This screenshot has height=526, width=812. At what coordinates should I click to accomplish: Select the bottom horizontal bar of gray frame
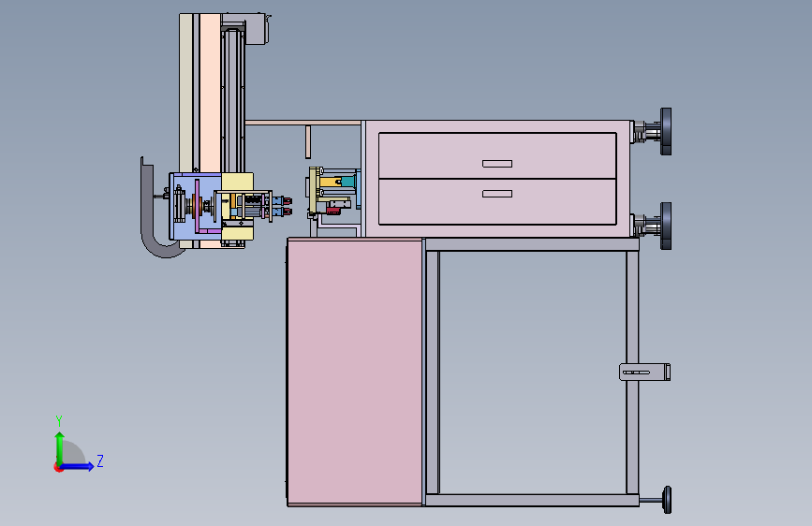pyautogui.click(x=532, y=500)
